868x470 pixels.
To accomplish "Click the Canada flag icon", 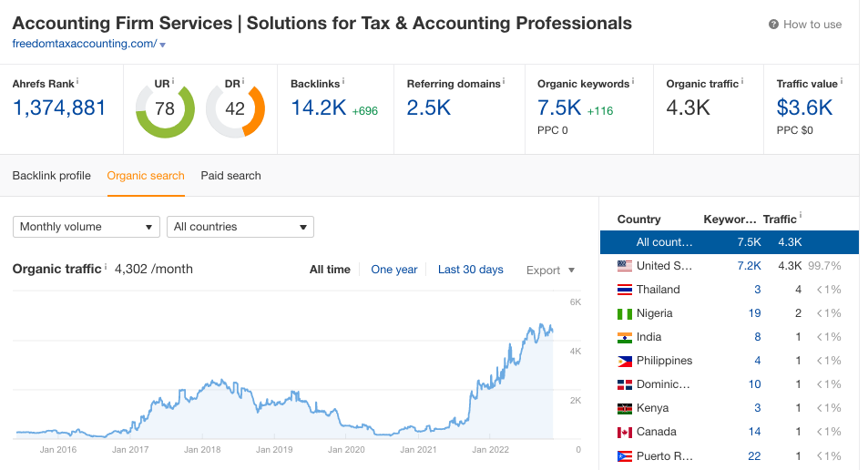I will [x=625, y=432].
